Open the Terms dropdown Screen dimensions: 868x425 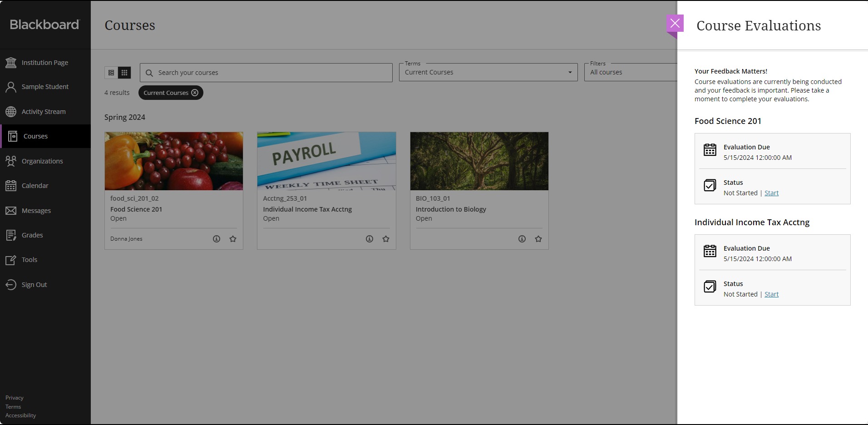click(x=488, y=72)
